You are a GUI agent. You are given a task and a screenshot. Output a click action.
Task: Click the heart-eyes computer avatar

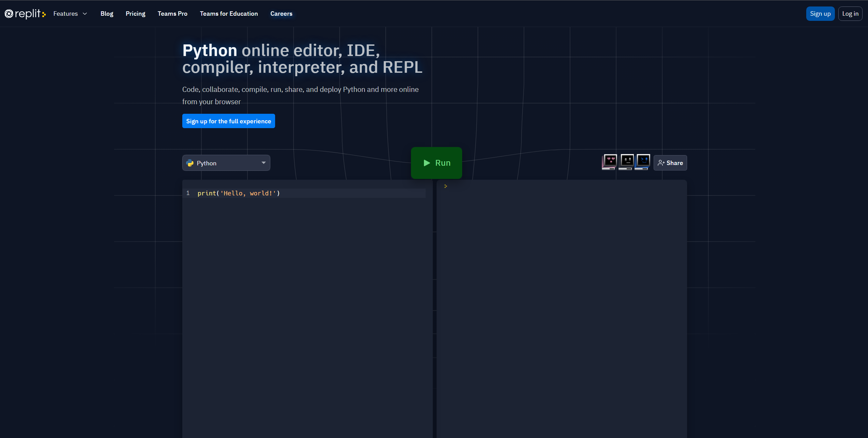tap(609, 162)
